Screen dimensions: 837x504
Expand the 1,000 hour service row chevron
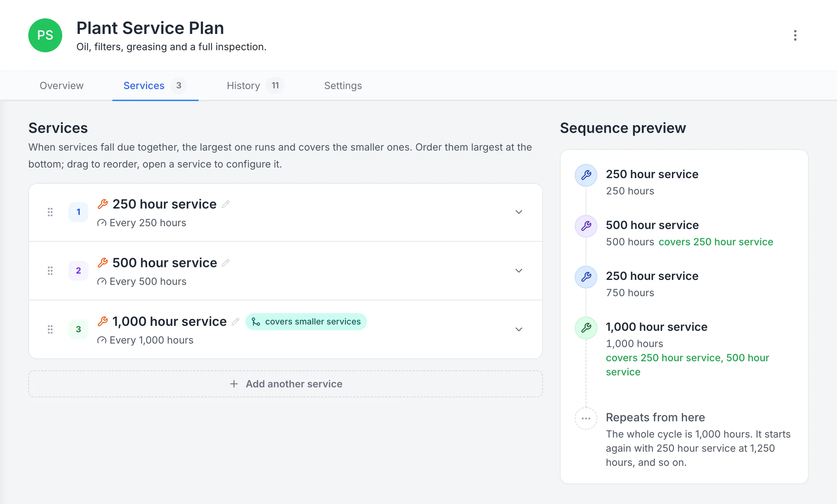[x=519, y=329]
